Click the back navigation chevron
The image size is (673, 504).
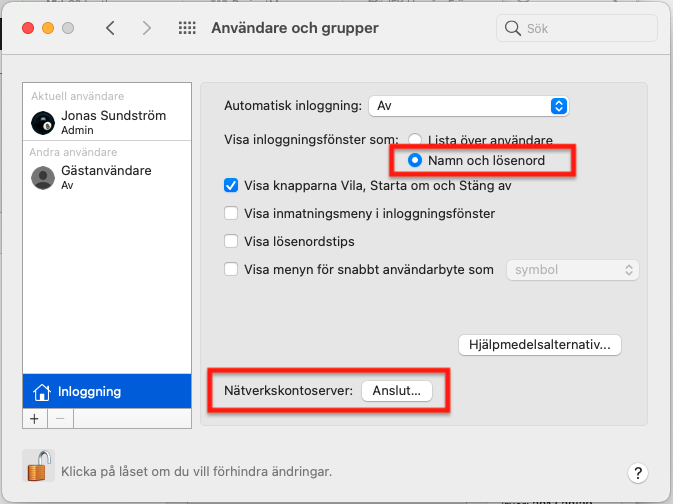tap(110, 28)
